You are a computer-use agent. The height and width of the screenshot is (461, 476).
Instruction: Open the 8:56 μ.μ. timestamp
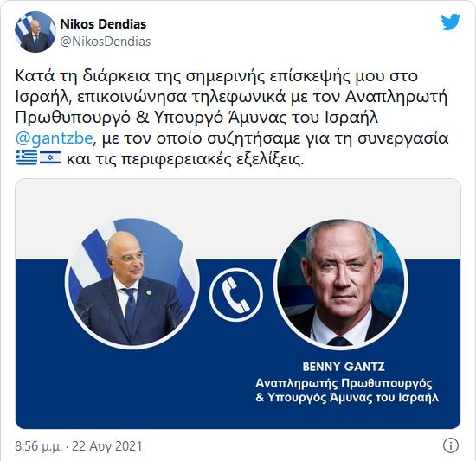(x=39, y=446)
